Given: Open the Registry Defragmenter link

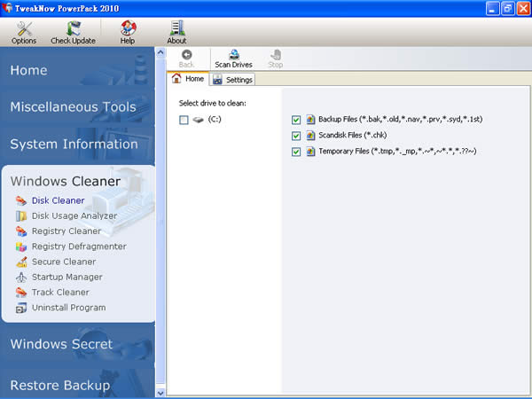Looking at the screenshot, I should pyautogui.click(x=79, y=246).
